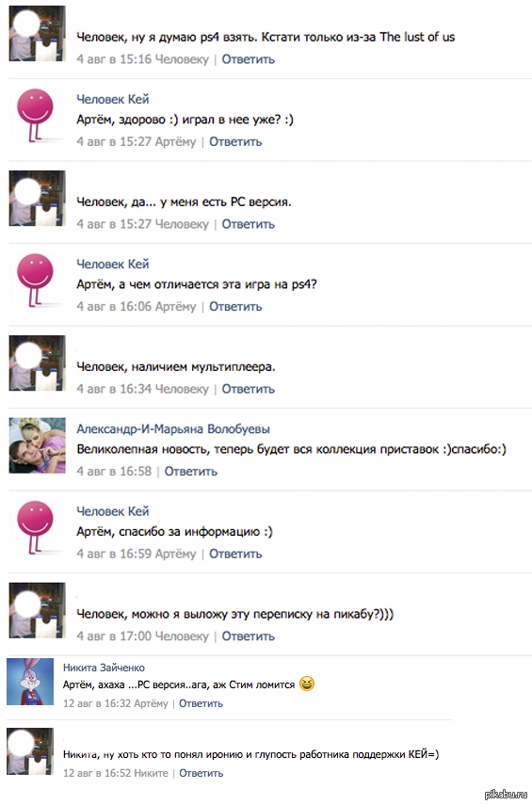Click pink smiley avatar beside ps4 question

click(x=37, y=281)
